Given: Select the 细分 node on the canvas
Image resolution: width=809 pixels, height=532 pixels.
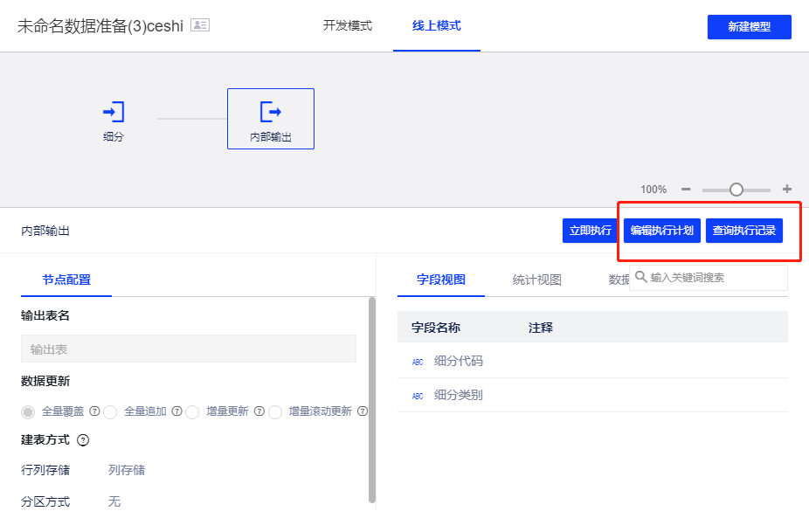Looking at the screenshot, I should click(113, 112).
